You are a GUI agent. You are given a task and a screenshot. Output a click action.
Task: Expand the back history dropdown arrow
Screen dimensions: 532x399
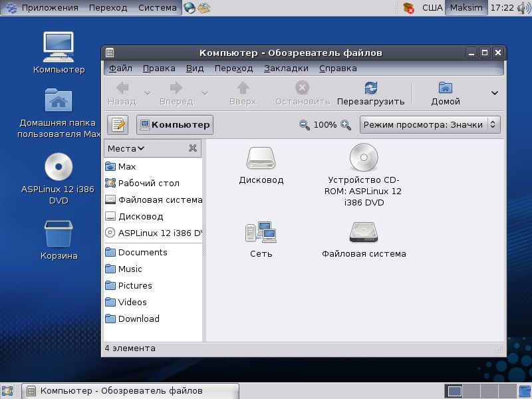coord(148,92)
